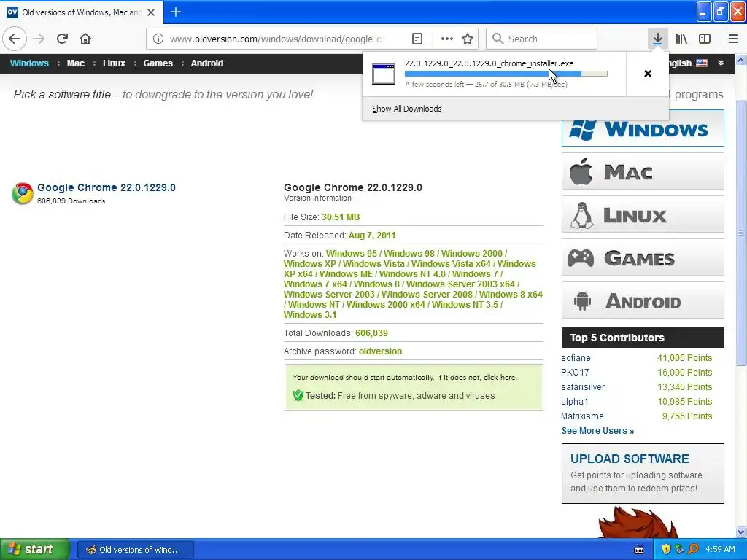Open contributor sofiane profile
This screenshot has height=560, width=747.
click(x=576, y=357)
